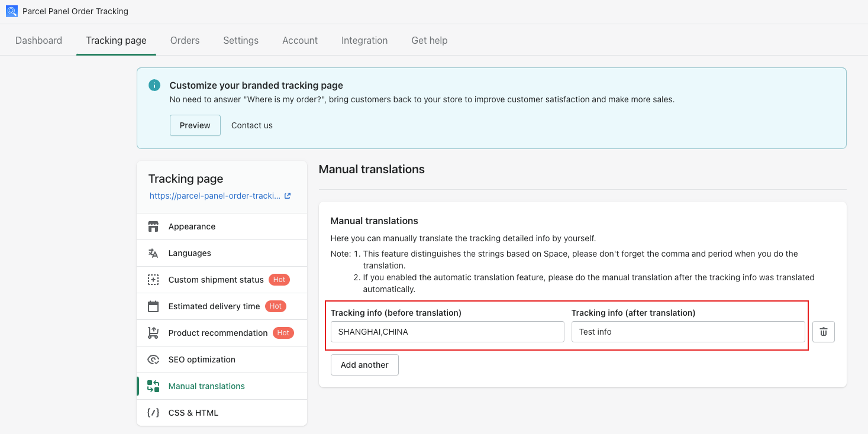This screenshot has height=434, width=868.
Task: Click the Languages translate icon
Action: tap(153, 253)
